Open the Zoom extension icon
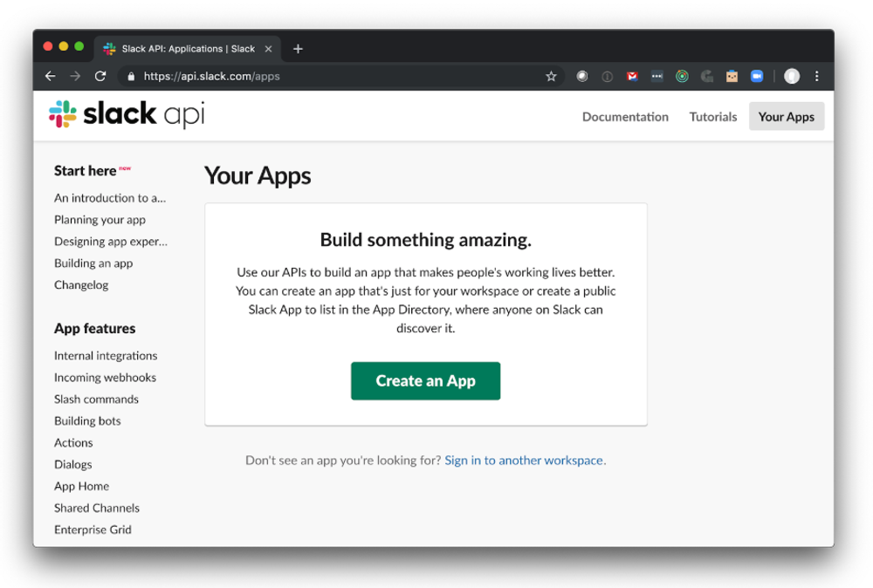Viewport: 873px width, 588px height. (x=757, y=76)
